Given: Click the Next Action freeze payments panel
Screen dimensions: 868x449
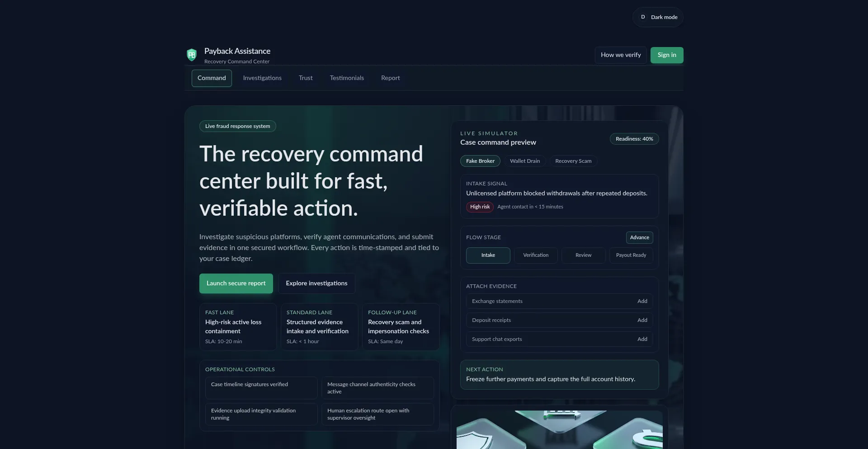Looking at the screenshot, I should 559,375.
